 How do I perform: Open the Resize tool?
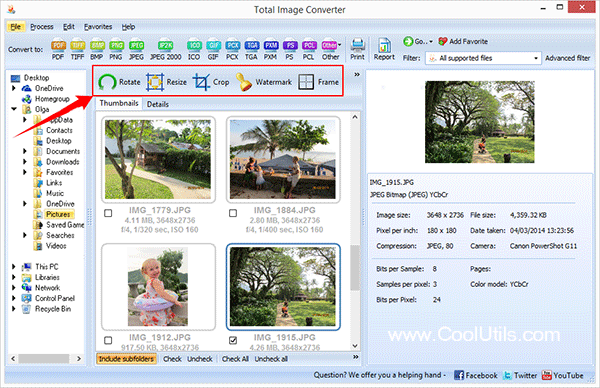tap(166, 82)
